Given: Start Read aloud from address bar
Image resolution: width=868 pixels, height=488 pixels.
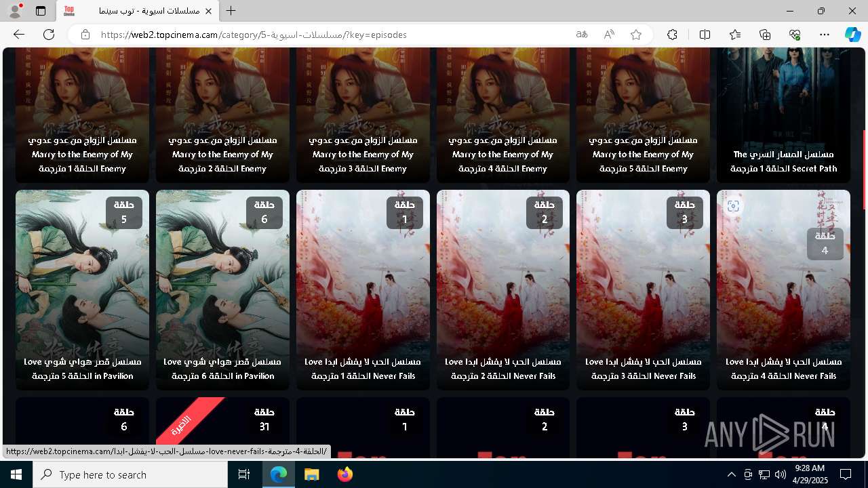Looking at the screenshot, I should [609, 35].
